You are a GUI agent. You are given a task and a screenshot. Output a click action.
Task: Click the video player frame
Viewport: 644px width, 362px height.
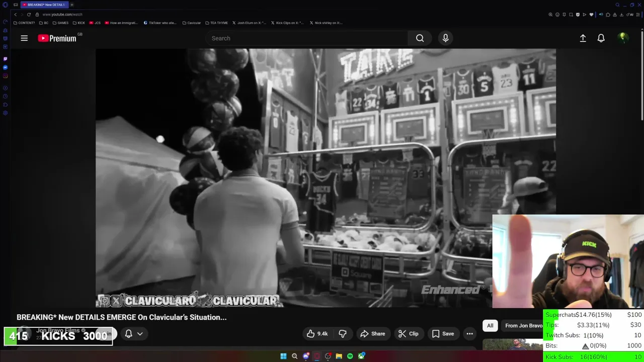pyautogui.click(x=326, y=178)
